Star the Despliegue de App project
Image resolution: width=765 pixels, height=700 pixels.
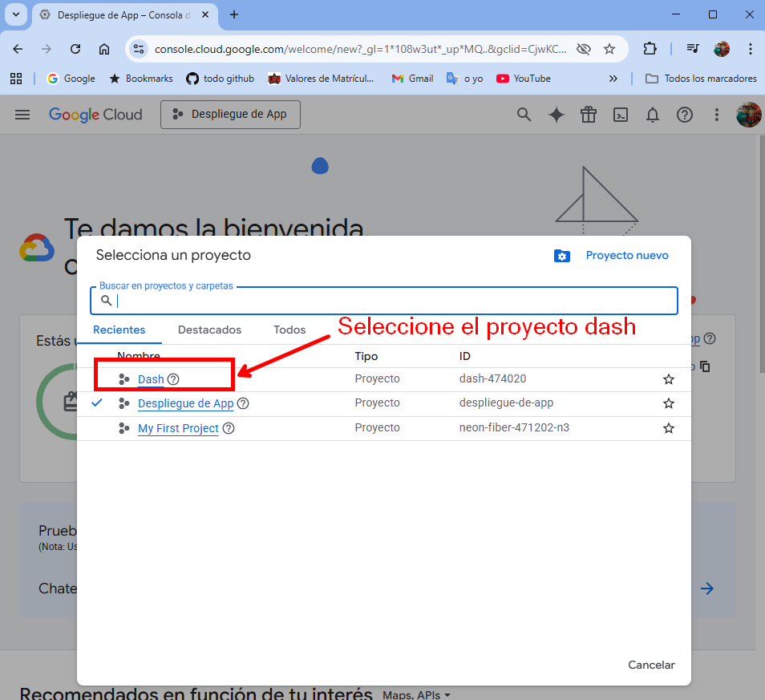tap(669, 403)
